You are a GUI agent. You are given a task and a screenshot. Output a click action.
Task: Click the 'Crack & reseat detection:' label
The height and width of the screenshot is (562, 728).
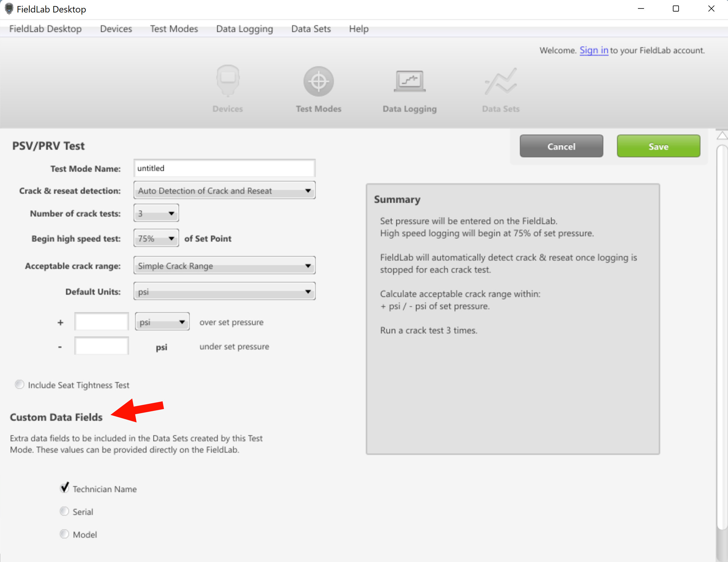70,190
